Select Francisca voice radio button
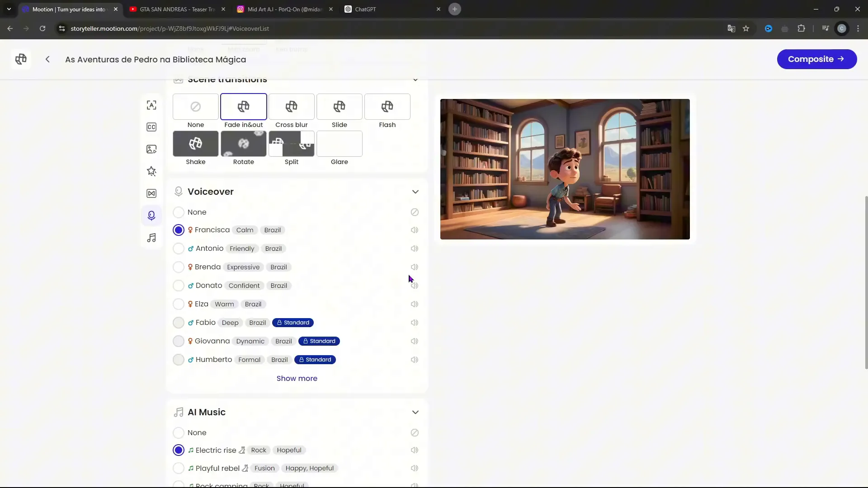Viewport: 868px width, 488px height. tap(179, 230)
